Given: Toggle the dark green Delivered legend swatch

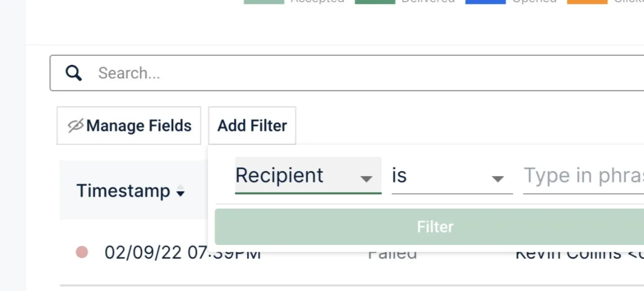Looking at the screenshot, I should pyautogui.click(x=375, y=2).
